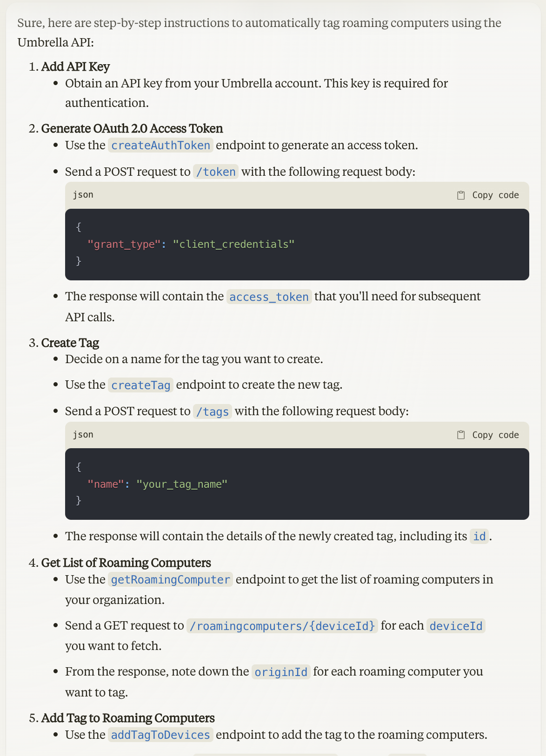This screenshot has width=546, height=756.
Task: Select the access_token inline code highlight
Action: (x=269, y=297)
